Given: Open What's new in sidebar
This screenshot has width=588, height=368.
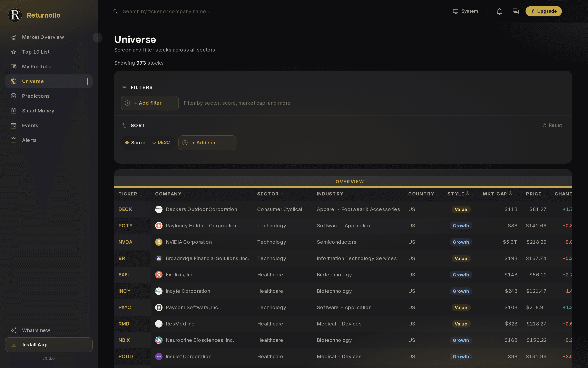Looking at the screenshot, I should [x=49, y=330].
